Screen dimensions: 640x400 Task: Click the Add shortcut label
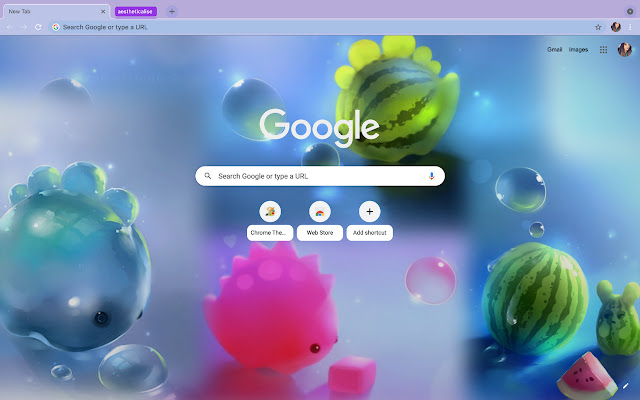pos(369,233)
